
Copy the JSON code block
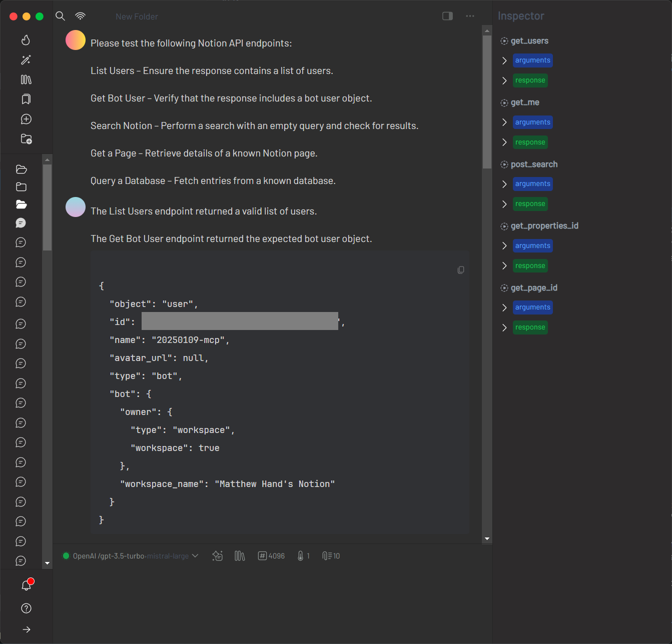[461, 270]
